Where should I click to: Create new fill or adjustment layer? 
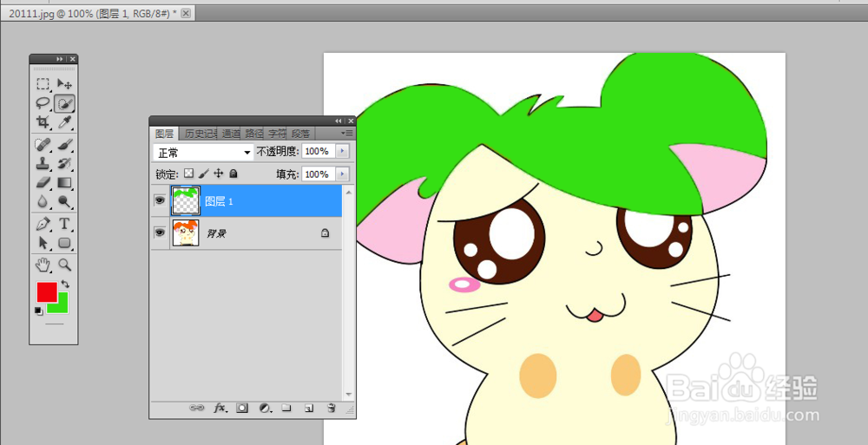pos(265,408)
